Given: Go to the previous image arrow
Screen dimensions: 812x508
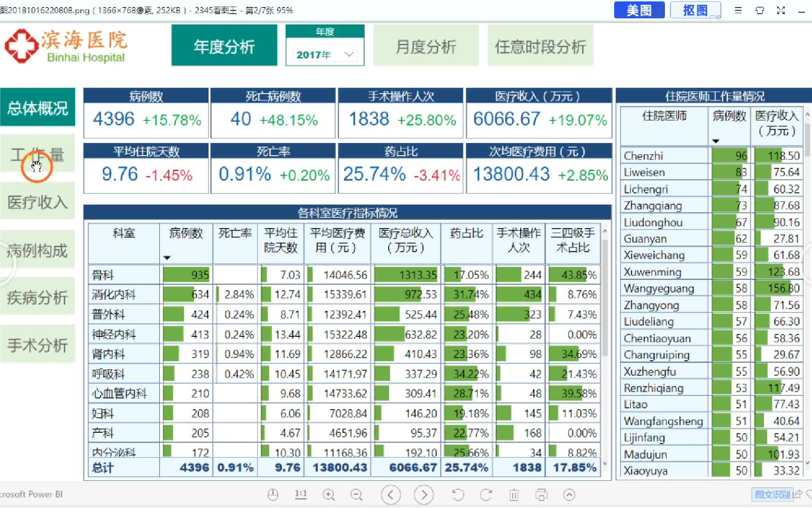Looking at the screenshot, I should point(391,495).
